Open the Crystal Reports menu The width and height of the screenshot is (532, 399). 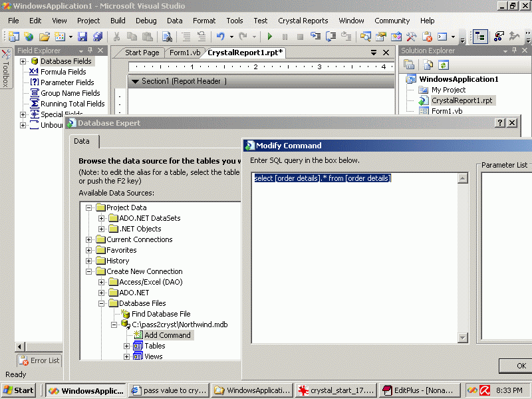click(x=303, y=21)
